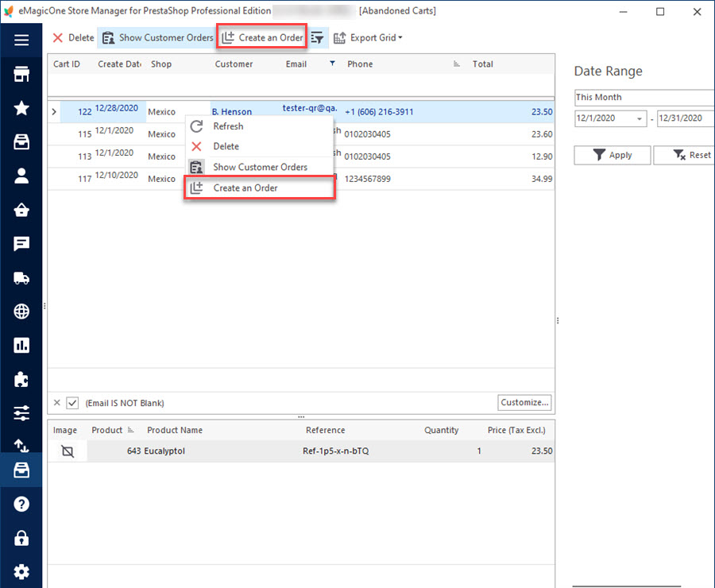Select cart row 115
This screenshot has height=588, width=715.
point(301,134)
